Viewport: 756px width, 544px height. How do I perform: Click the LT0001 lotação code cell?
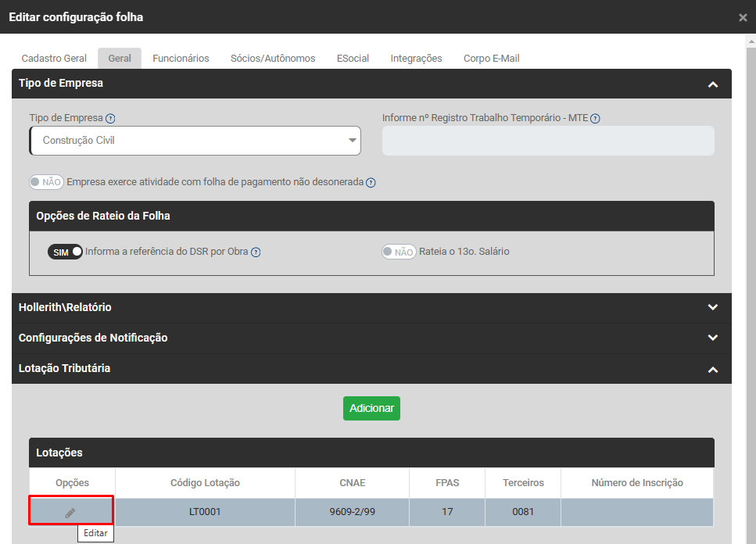coord(205,512)
